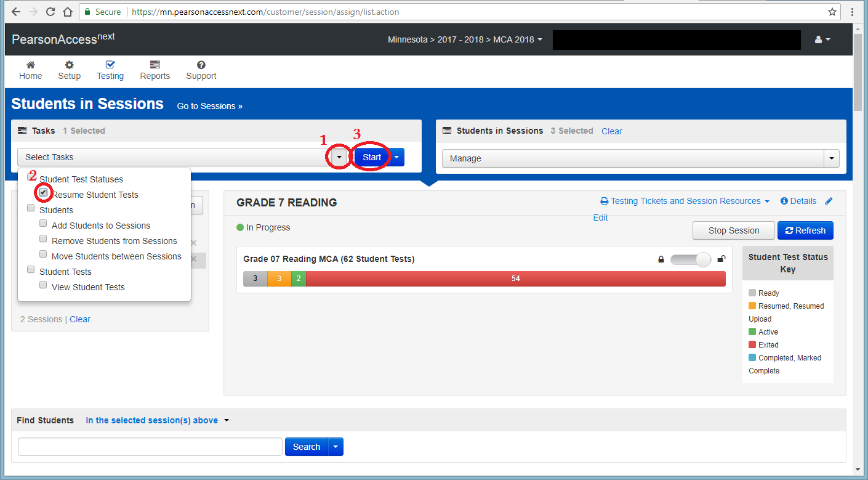Open the user account icon menu
Viewport: 868px width, 480px height.
click(x=822, y=39)
